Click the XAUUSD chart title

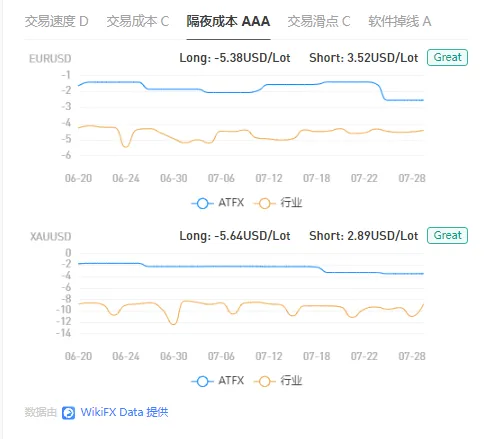tap(51, 236)
